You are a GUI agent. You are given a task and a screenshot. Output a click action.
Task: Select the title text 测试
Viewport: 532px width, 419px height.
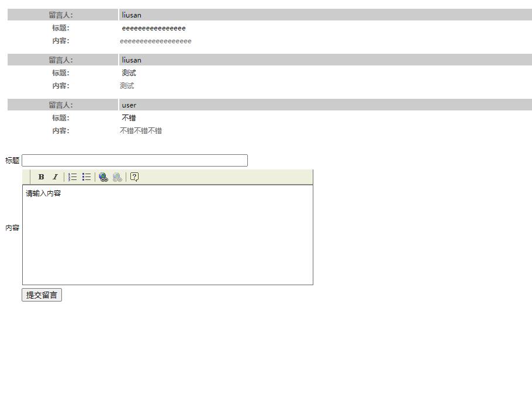pyautogui.click(x=129, y=73)
